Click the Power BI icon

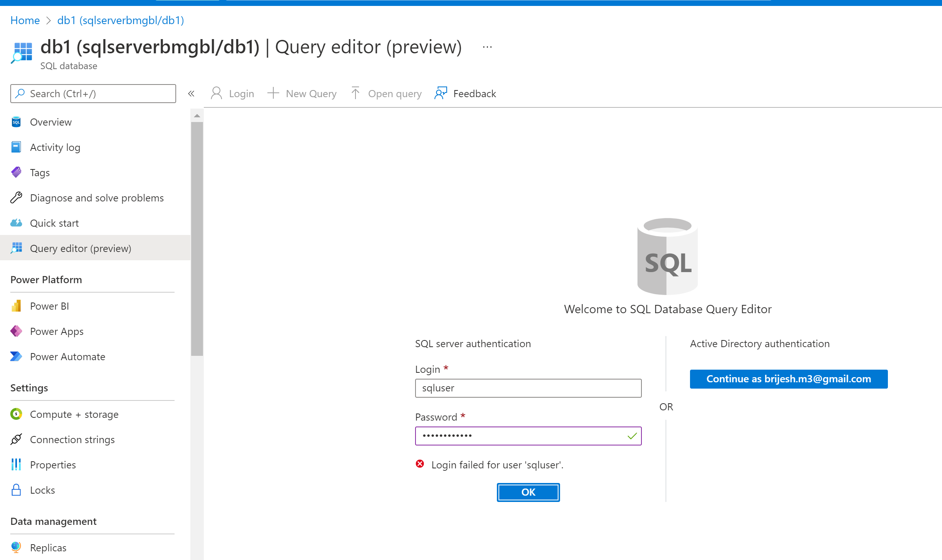coord(16,306)
